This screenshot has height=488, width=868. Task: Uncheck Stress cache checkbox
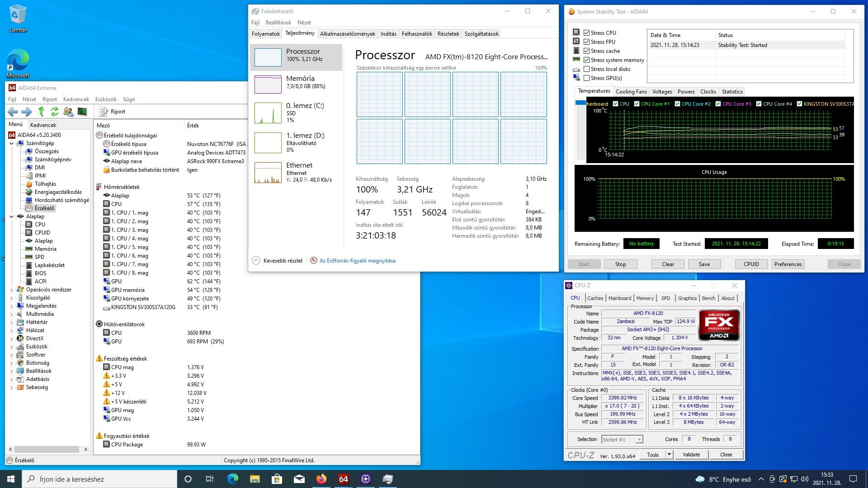tap(586, 51)
